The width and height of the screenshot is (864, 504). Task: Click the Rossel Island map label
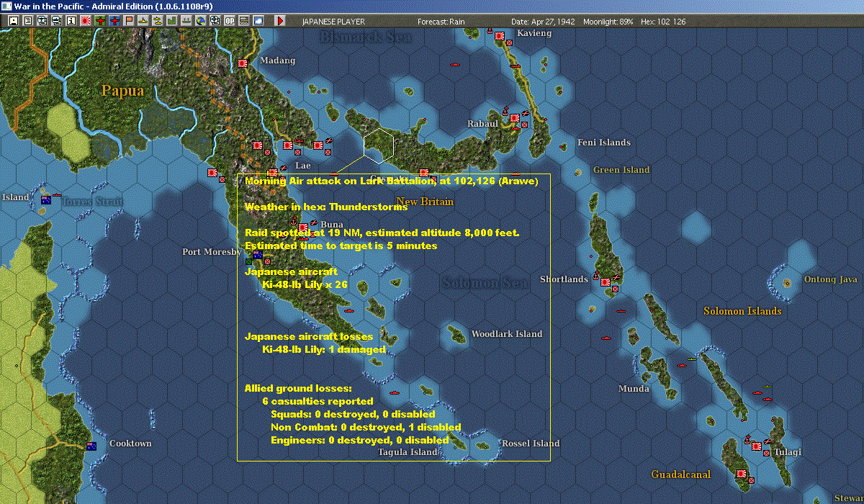coord(531,444)
